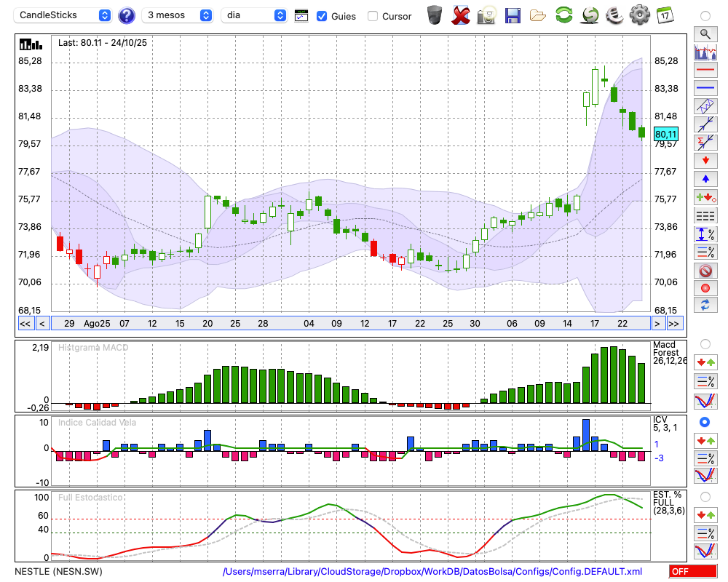Select the radio button beside ICV panel
Image resolution: width=728 pixels, height=582 pixels.
(x=705, y=422)
